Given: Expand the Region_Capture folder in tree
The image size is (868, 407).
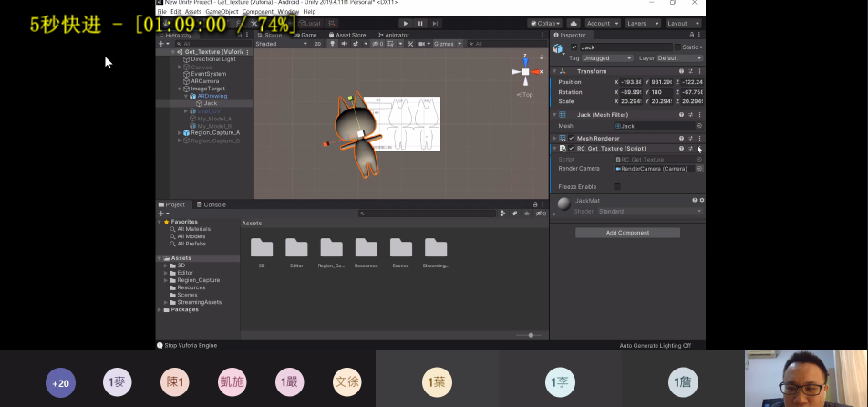Looking at the screenshot, I should coord(165,280).
